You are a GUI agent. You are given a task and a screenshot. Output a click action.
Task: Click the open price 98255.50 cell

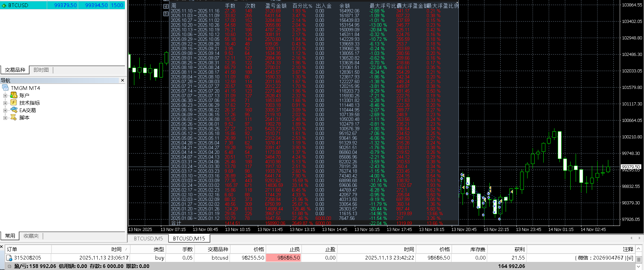click(x=253, y=258)
